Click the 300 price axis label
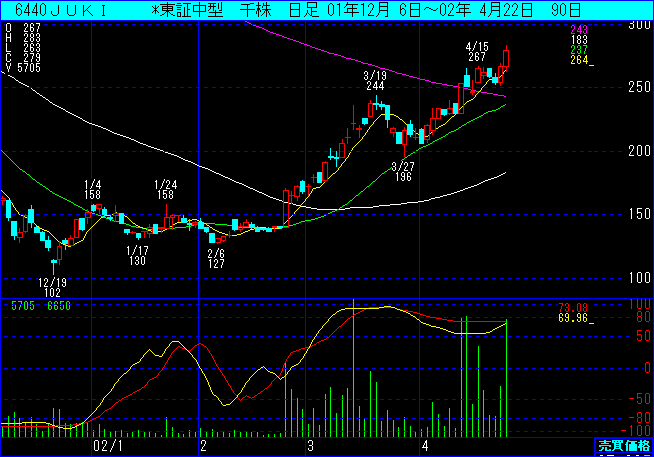 [639, 25]
